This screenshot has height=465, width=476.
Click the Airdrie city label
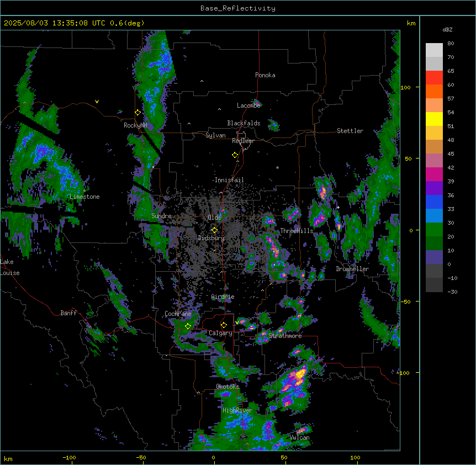pyautogui.click(x=223, y=297)
